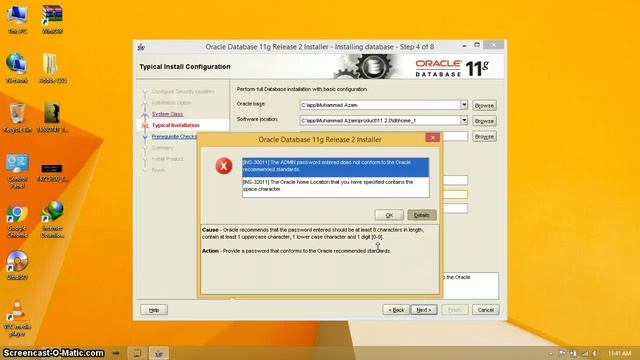The width and height of the screenshot is (640, 360).
Task: Click the Prerequisite Checks step link
Action: 174,136
